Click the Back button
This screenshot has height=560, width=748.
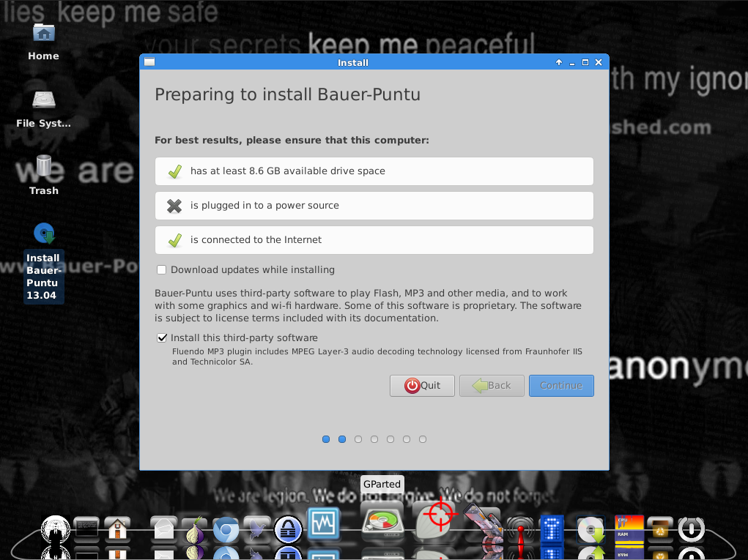point(492,386)
